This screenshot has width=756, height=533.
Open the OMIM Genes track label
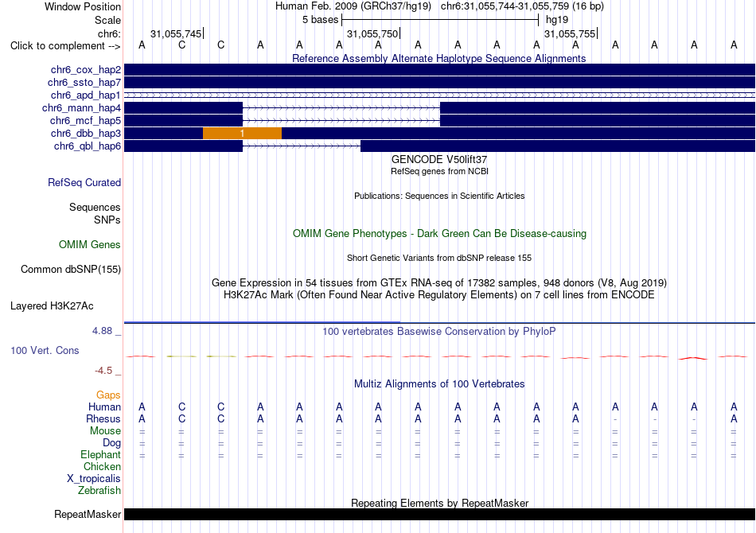90,245
